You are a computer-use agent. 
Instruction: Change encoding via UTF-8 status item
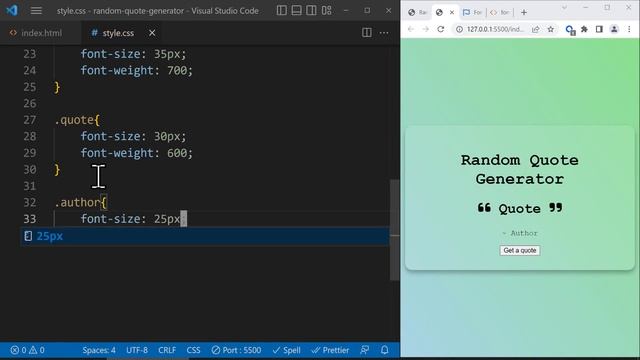pyautogui.click(x=137, y=350)
